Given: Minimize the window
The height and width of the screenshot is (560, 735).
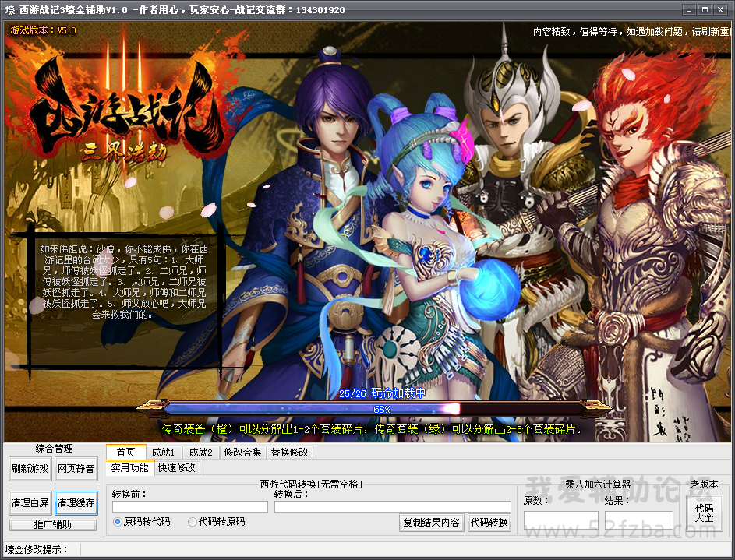Looking at the screenshot, I should tap(688, 9).
